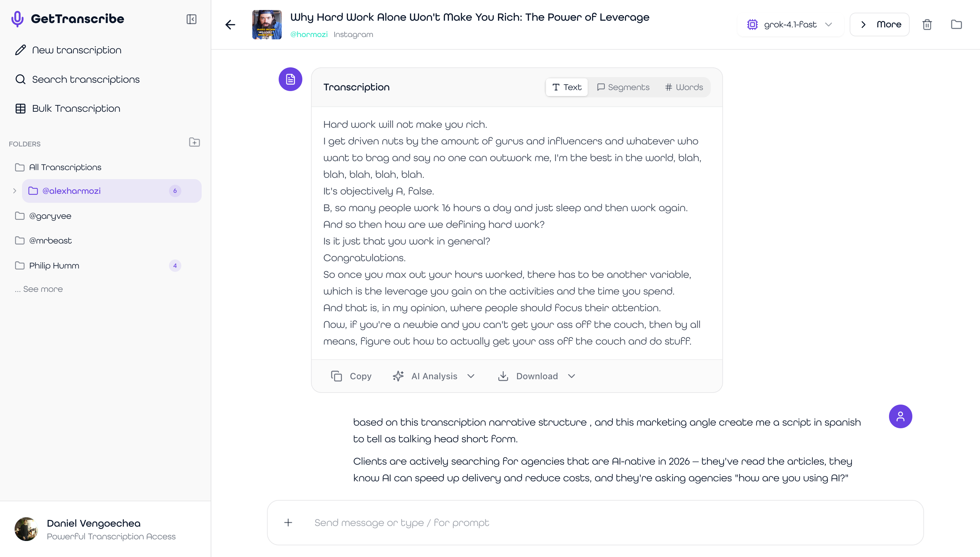Select the Text view tab
The width and height of the screenshot is (980, 557).
pyautogui.click(x=567, y=87)
